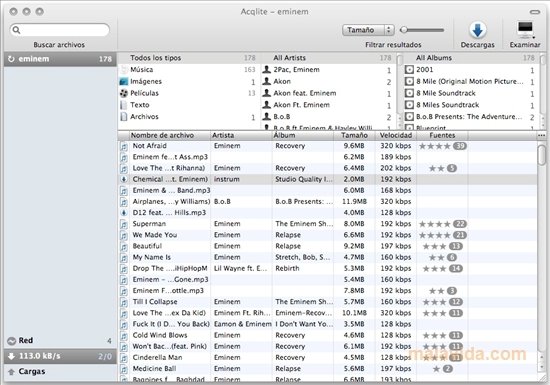
Task: Click person icon next to B.o.B
Action: 267,117
